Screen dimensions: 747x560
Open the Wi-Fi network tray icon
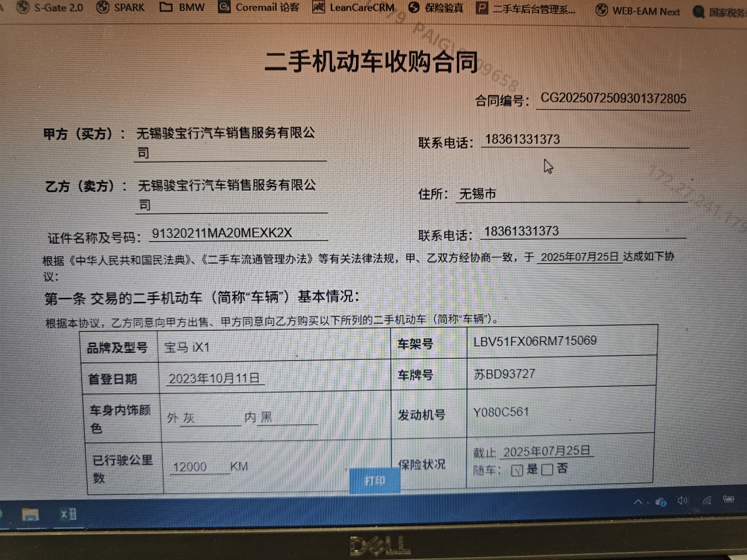(x=707, y=500)
